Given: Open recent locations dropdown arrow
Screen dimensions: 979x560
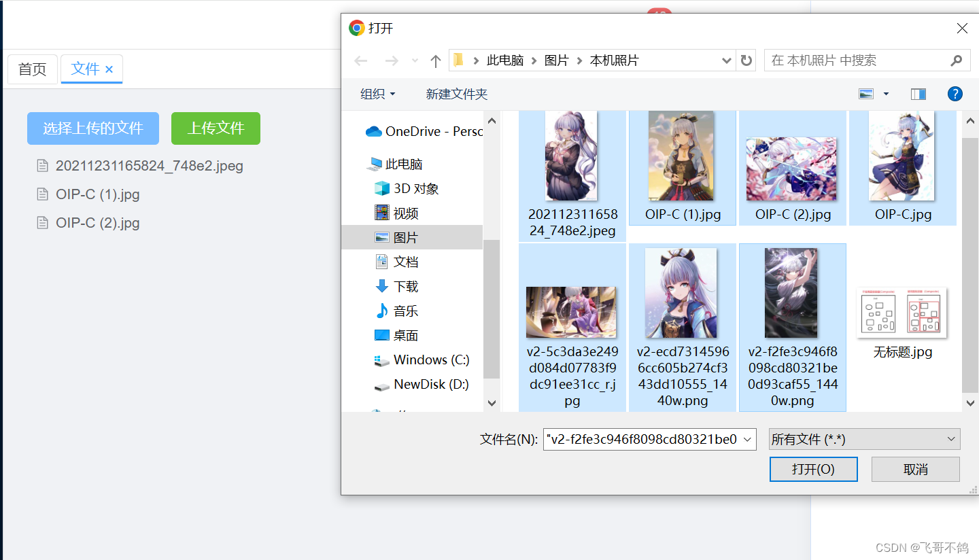Looking at the screenshot, I should (415, 61).
